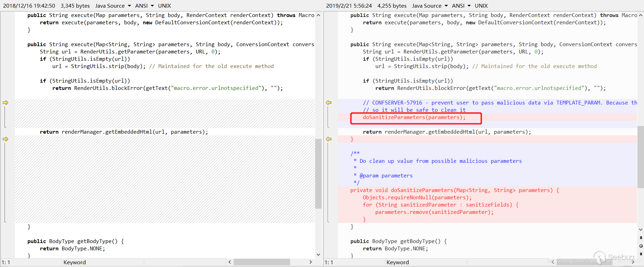
Task: Click left pane return renderManager.getEmbeddedHtml line
Action: [x=124, y=132]
